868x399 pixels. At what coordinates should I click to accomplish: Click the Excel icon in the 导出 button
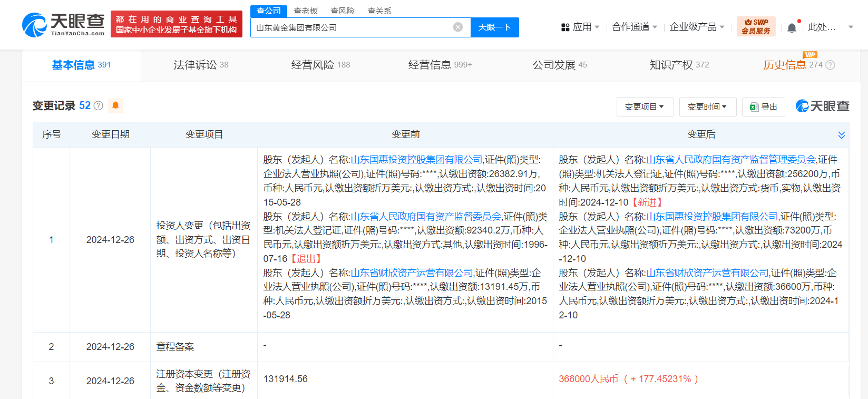[754, 107]
